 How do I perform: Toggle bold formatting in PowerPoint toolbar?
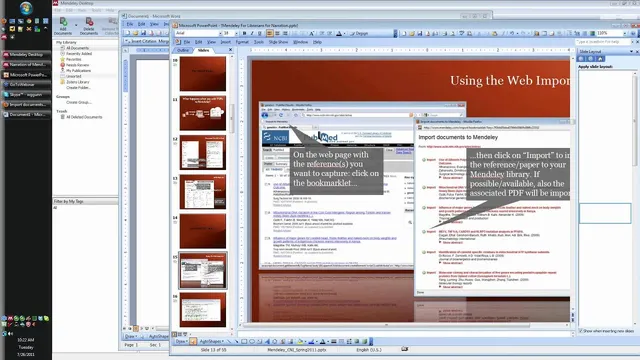[244, 33]
